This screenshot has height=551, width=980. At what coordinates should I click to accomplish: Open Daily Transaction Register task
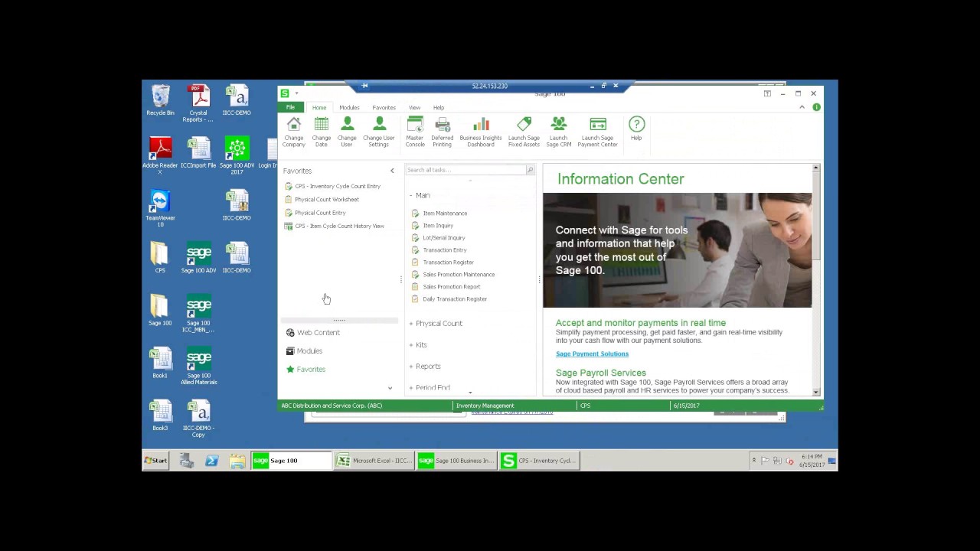tap(449, 298)
